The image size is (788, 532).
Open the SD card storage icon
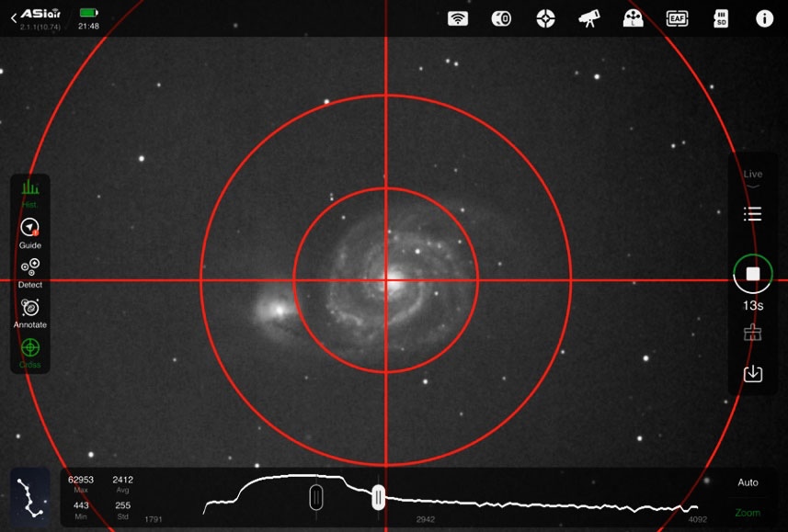(x=721, y=18)
